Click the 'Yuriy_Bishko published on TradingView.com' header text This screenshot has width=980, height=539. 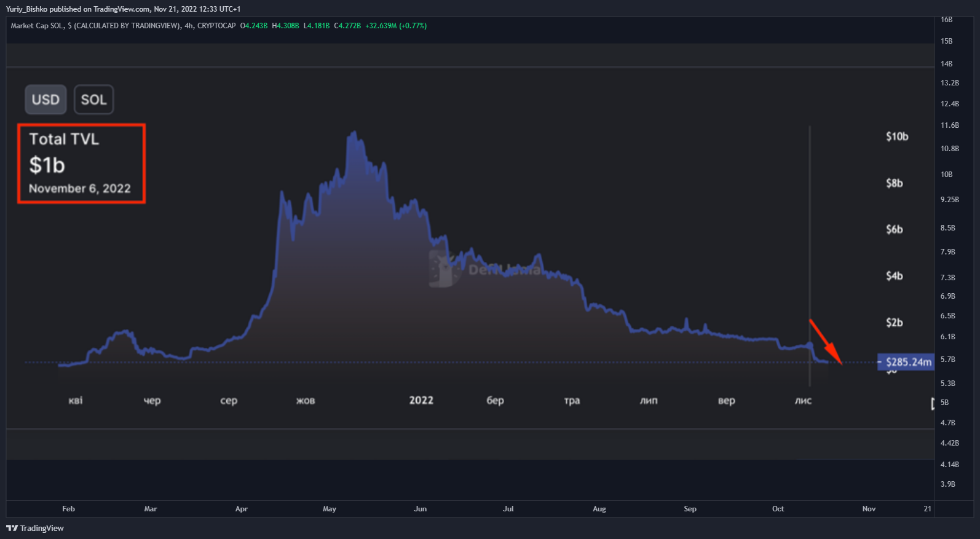pyautogui.click(x=78, y=9)
